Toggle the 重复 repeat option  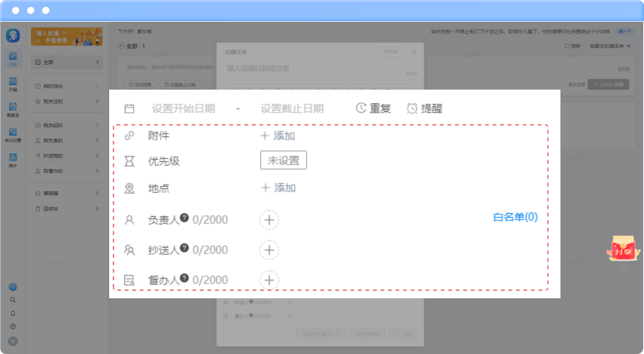coord(373,108)
